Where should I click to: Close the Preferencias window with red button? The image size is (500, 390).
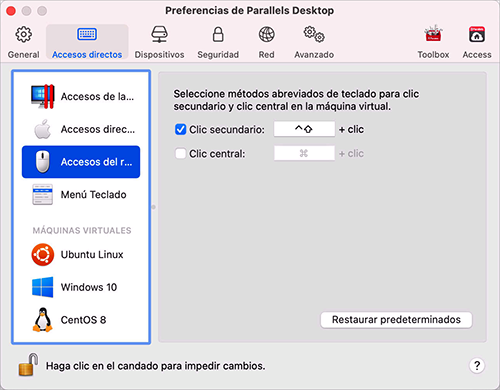coord(11,11)
